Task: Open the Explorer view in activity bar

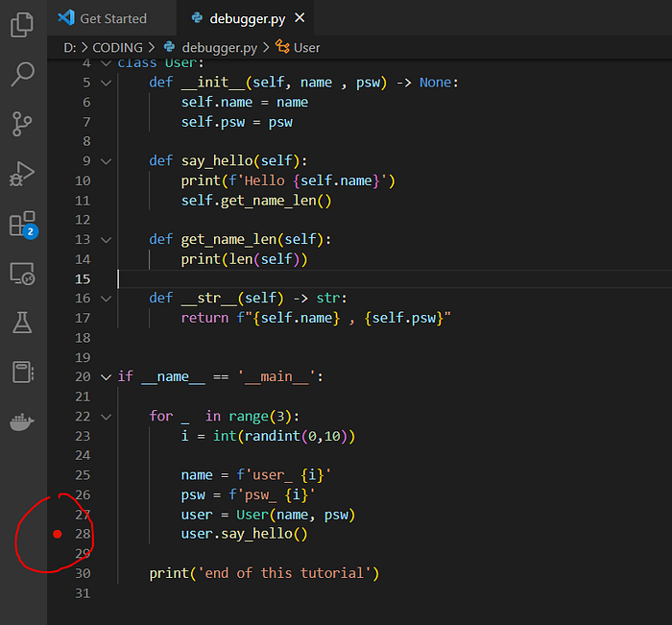Action: 22,24
